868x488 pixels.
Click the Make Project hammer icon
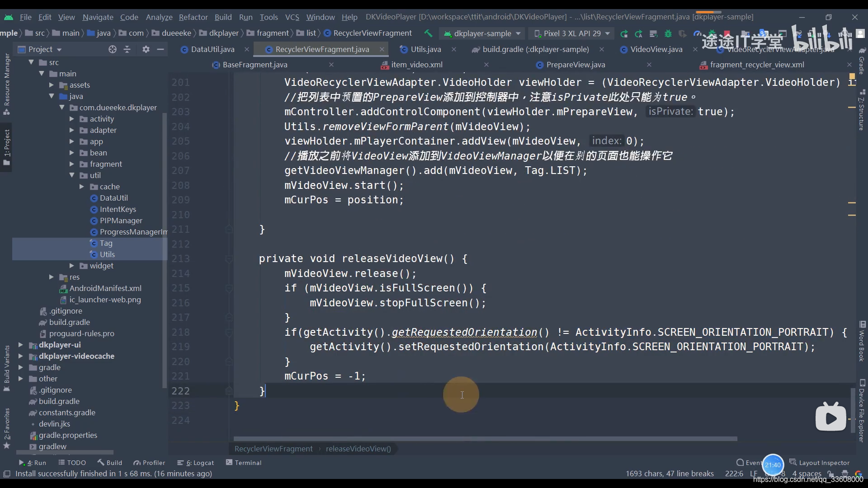(428, 33)
